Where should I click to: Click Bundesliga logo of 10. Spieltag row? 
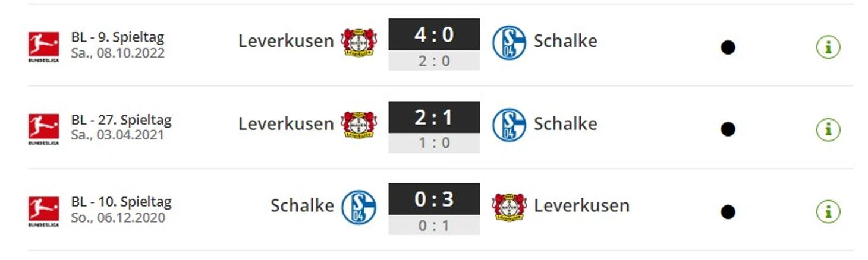click(x=44, y=212)
